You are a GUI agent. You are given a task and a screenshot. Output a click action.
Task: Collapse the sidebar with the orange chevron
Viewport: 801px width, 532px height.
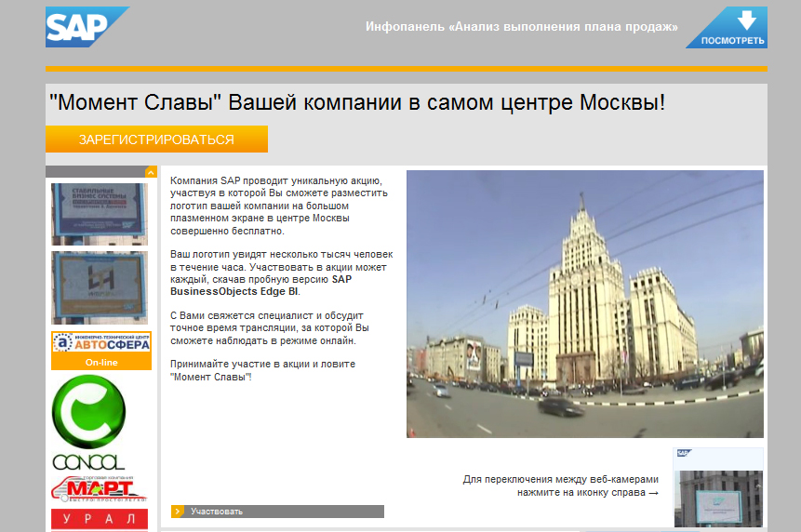point(151,172)
